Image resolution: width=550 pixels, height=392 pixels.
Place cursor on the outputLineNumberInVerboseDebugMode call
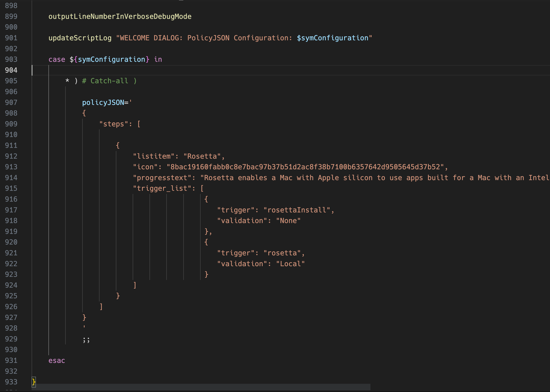[120, 16]
